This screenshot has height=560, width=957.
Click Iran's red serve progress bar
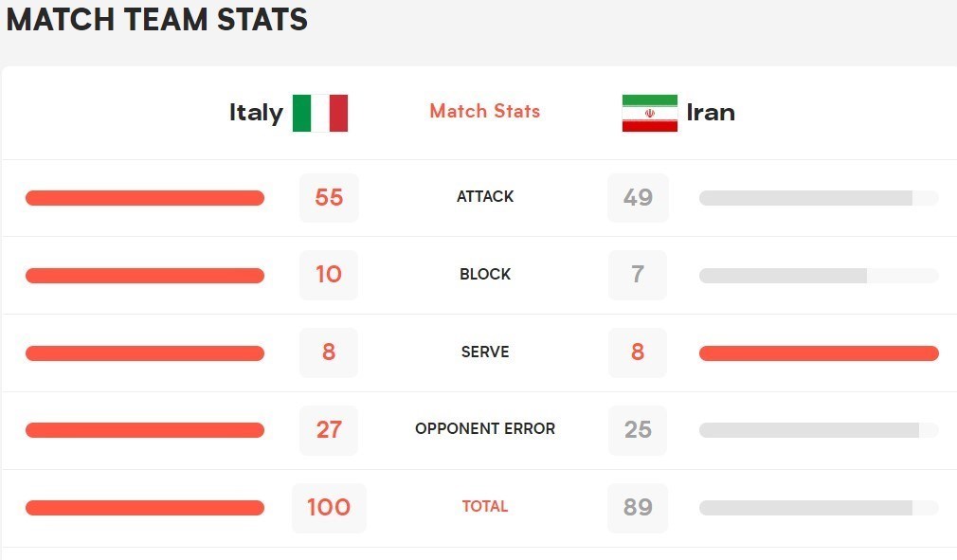pyautogui.click(x=819, y=353)
